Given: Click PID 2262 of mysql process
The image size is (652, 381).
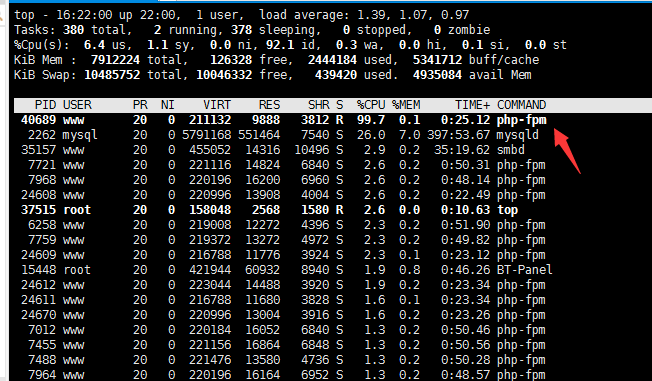Looking at the screenshot, I should [42, 135].
